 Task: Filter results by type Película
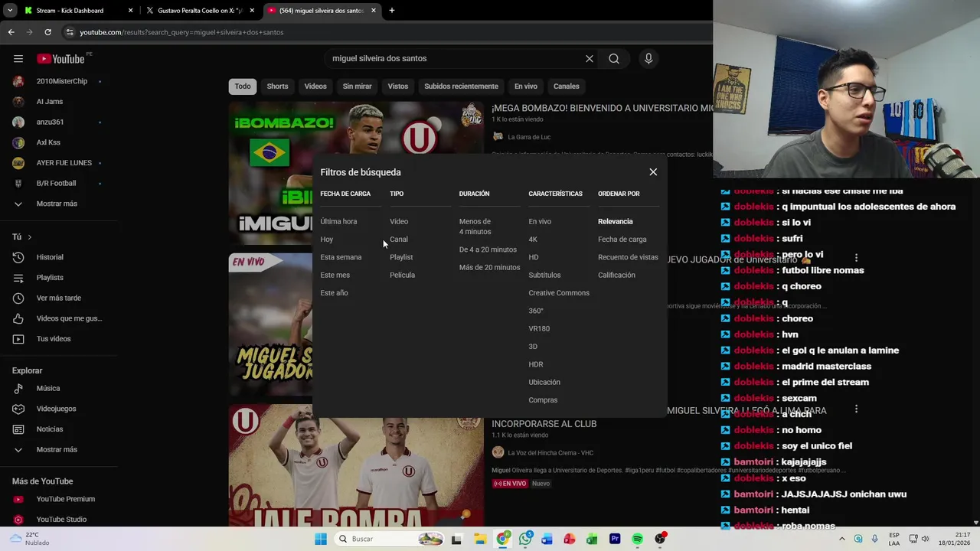pos(402,275)
